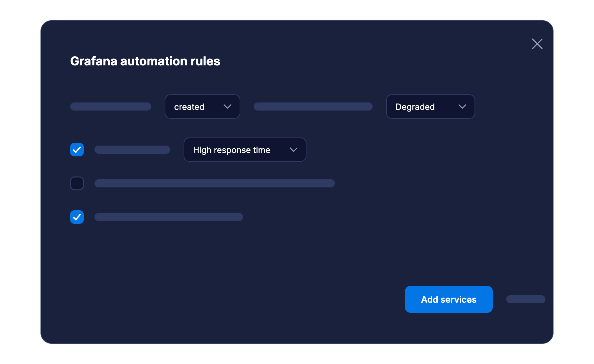The width and height of the screenshot is (594, 364).
Task: Uncheck the last checked checkbox below the empty one
Action: (x=77, y=217)
